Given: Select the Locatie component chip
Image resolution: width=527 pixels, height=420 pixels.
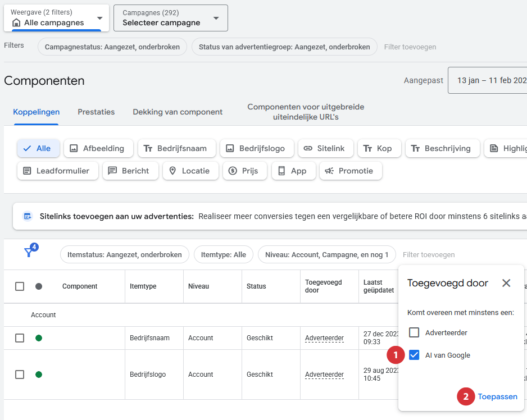Looking at the screenshot, I should click(x=189, y=171).
